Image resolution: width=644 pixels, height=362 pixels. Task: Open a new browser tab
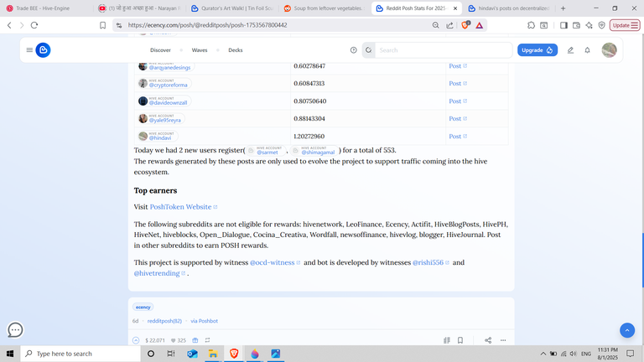coord(563,8)
